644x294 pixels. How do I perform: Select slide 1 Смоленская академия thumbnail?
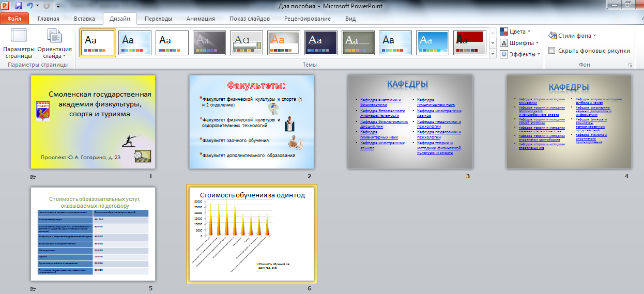[x=93, y=121]
